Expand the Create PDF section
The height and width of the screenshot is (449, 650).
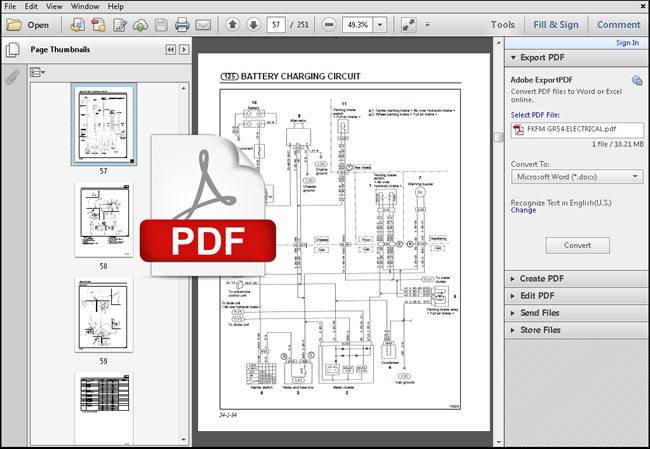click(513, 279)
